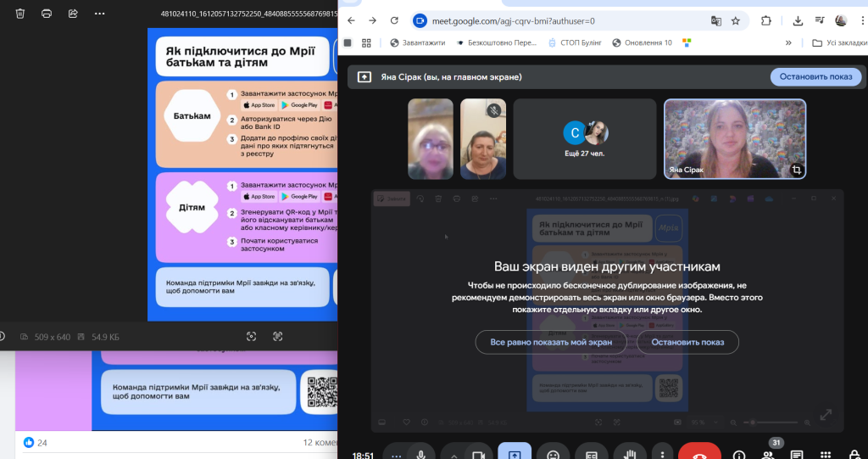
Task: Mute the microphone in the call bar
Action: pos(420,454)
